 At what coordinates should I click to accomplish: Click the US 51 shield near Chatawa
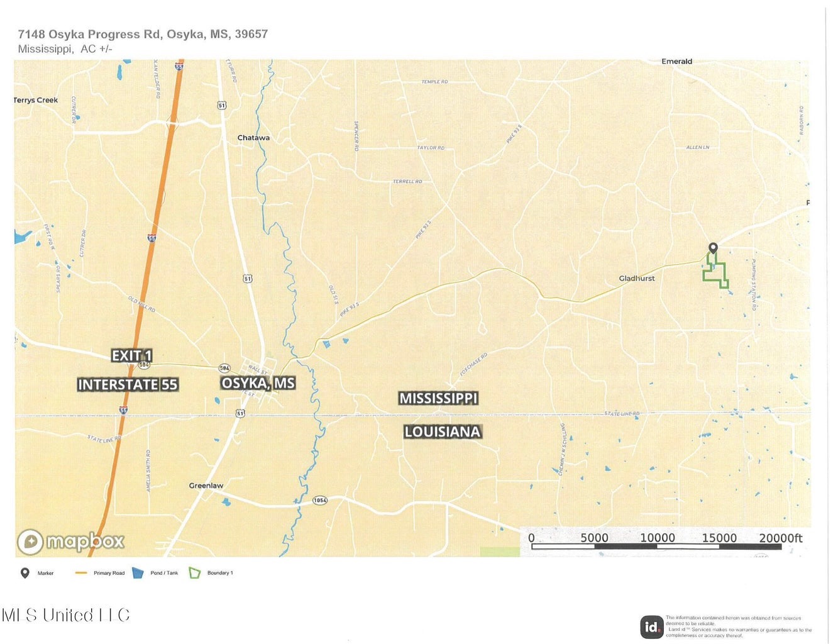pos(222,106)
